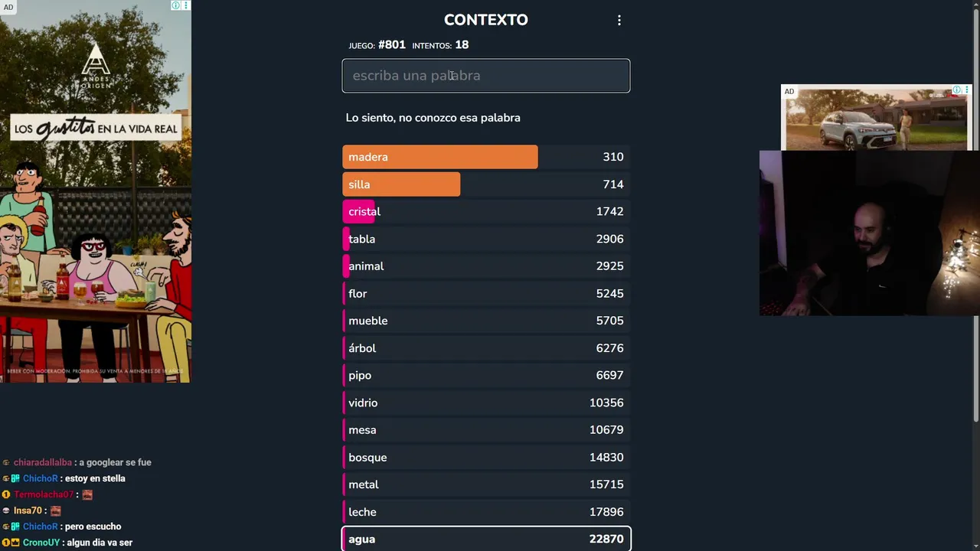Select the "madera" guess row
Image resolution: width=980 pixels, height=551 pixels.
click(485, 157)
